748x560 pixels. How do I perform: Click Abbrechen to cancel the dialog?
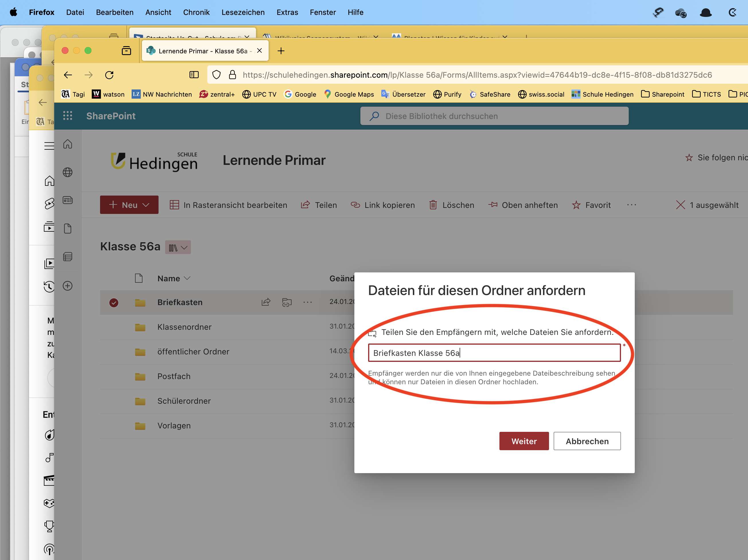coord(587,441)
